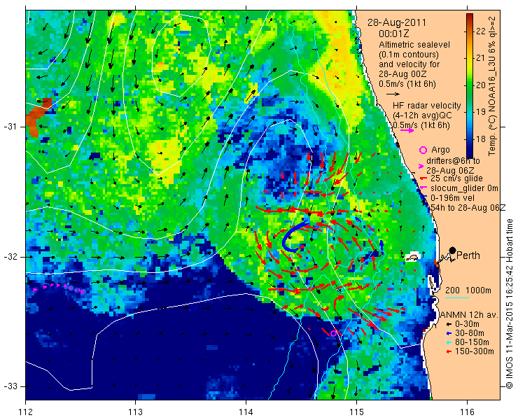Click the black Perth city dot
The width and height of the screenshot is (518, 420).
coord(452,250)
